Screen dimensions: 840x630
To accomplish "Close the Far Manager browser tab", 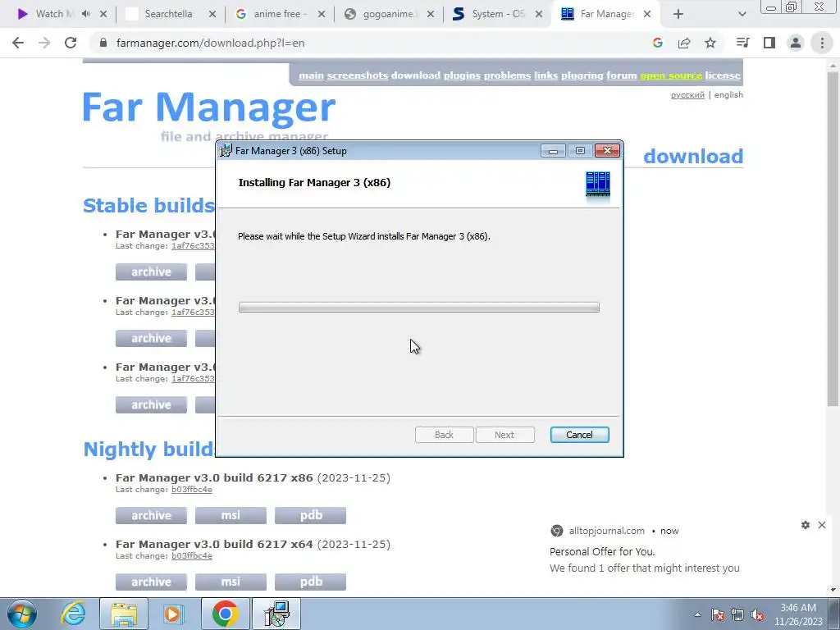I will 647,14.
